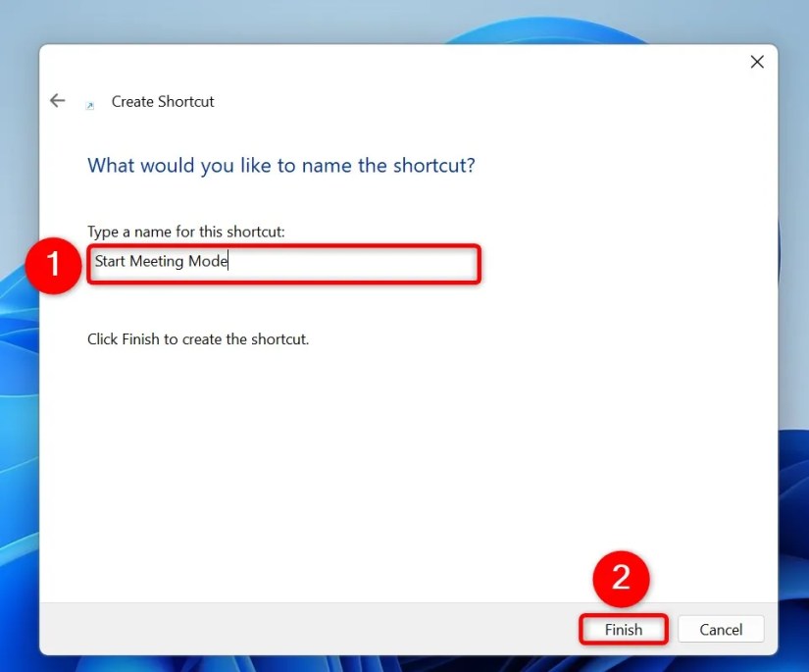Image resolution: width=809 pixels, height=672 pixels.
Task: Click Finish to create the shortcut
Action: 624,629
